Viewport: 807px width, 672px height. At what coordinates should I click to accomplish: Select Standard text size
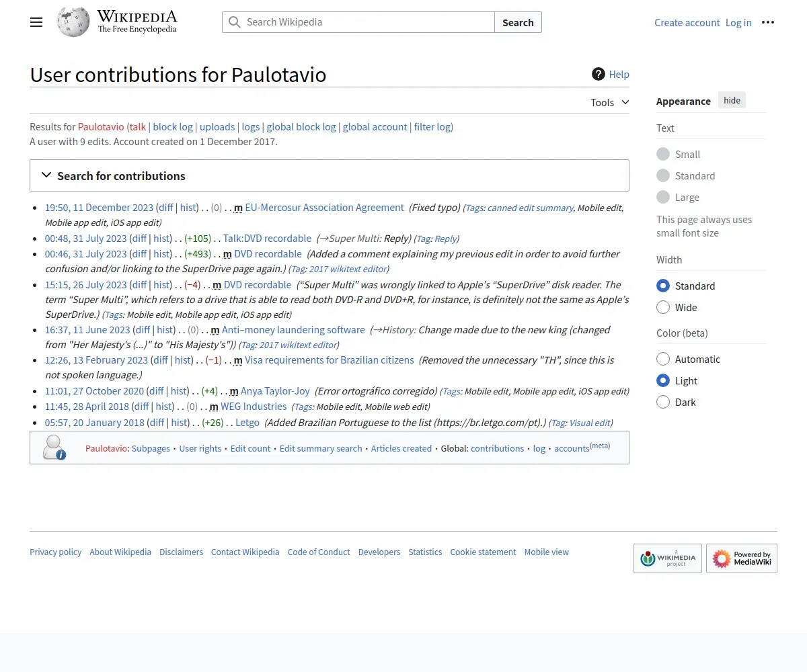point(663,175)
